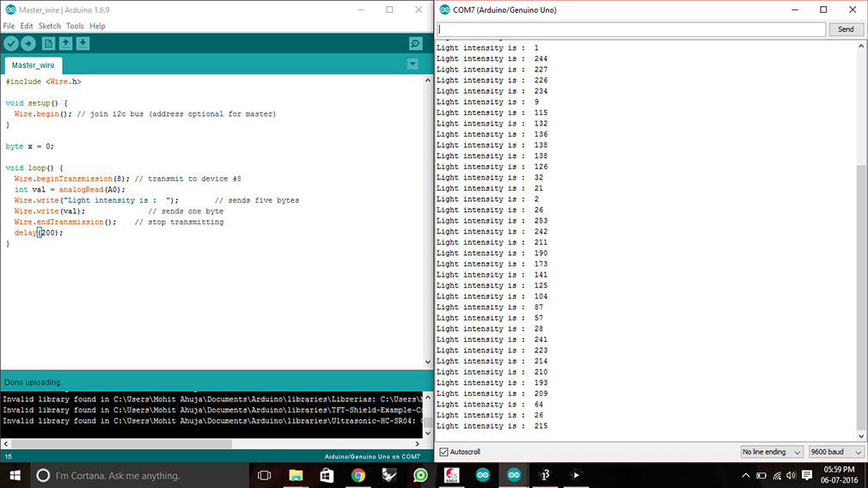Open the 9600 baud dropdown
The height and width of the screenshot is (488, 868).
[836, 452]
